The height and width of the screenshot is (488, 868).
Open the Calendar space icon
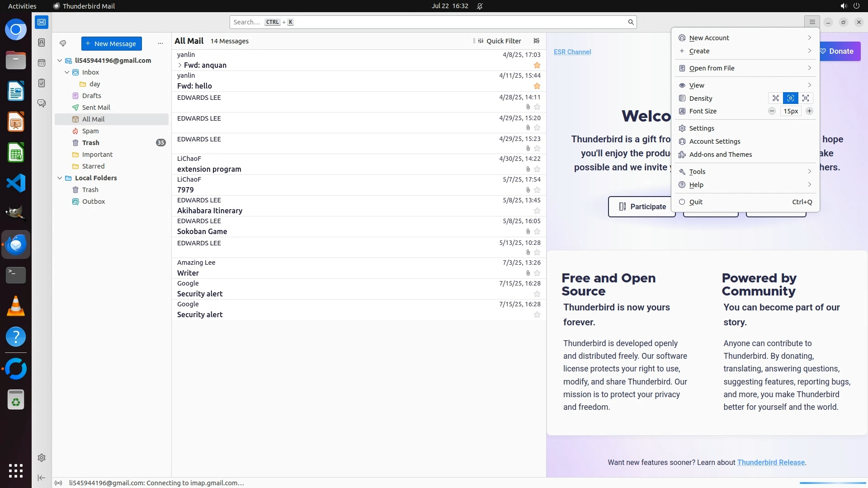42,63
